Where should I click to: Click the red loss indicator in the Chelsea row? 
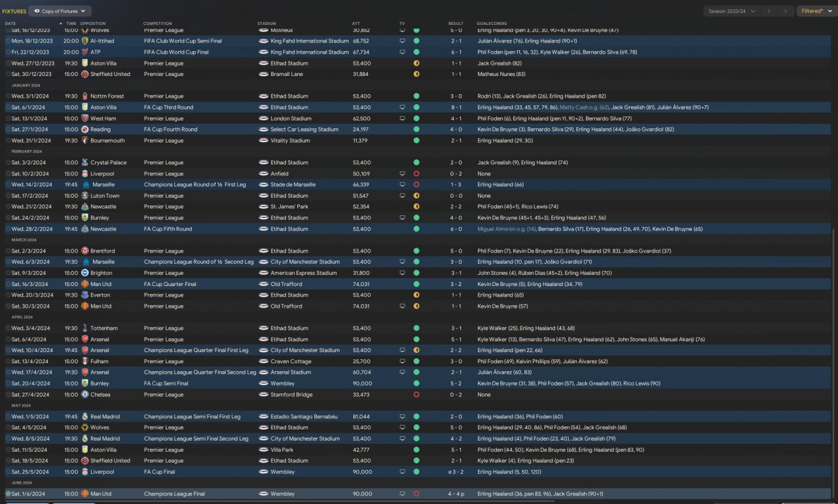click(x=416, y=395)
